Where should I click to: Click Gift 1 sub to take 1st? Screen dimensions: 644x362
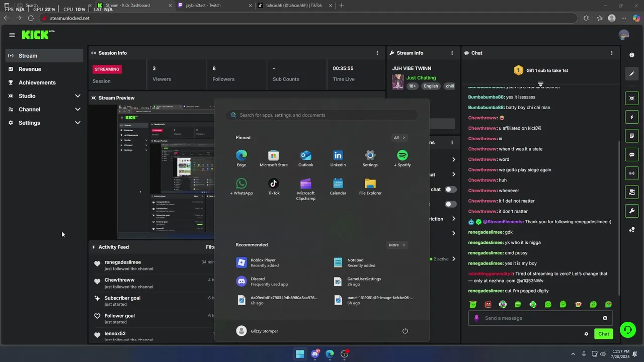541,70
